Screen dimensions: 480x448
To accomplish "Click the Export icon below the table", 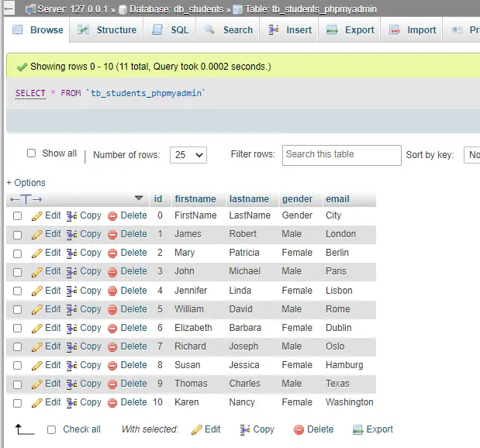I will coord(358,429).
